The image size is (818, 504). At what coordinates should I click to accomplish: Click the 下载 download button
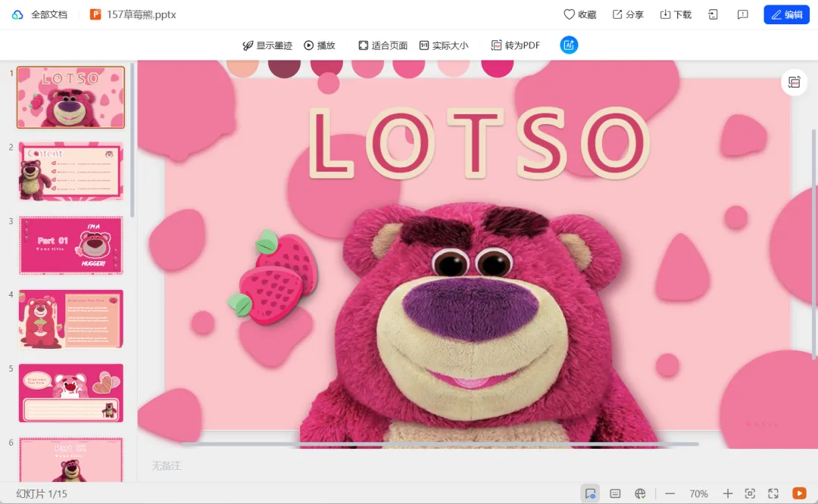tap(676, 14)
